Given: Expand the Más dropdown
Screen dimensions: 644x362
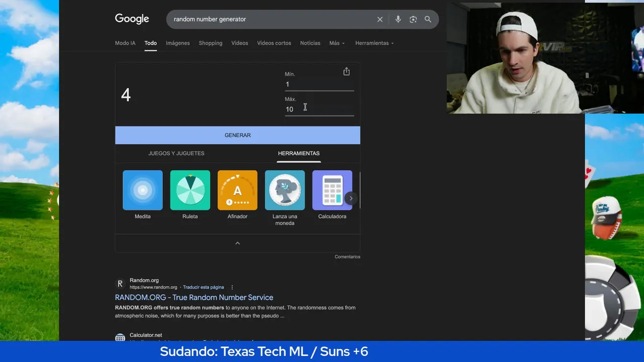Looking at the screenshot, I should (337, 43).
